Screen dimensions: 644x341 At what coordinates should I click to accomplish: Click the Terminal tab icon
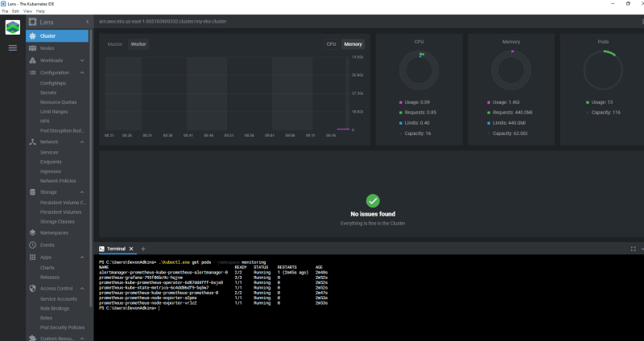coord(101,249)
